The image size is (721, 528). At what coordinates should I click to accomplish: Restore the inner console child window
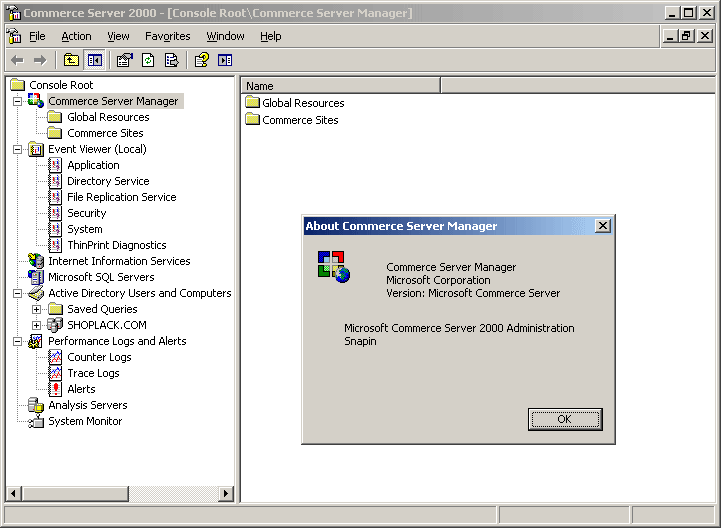point(687,36)
